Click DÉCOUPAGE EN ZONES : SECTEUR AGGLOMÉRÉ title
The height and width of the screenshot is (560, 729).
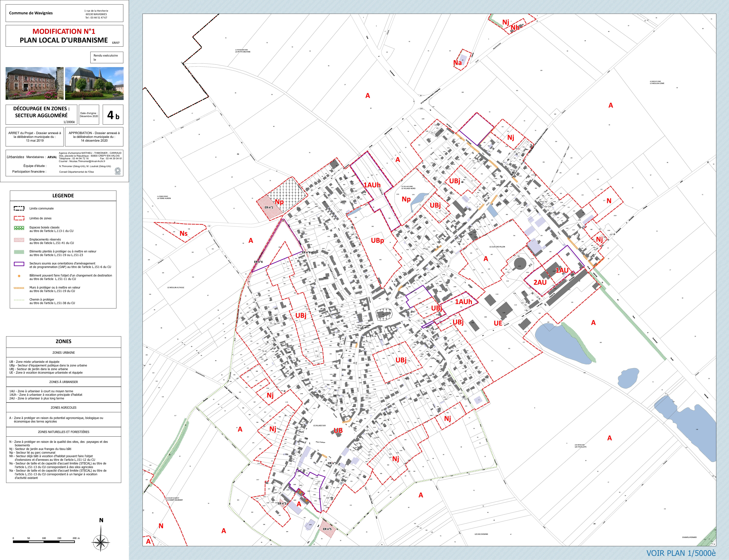(41, 112)
